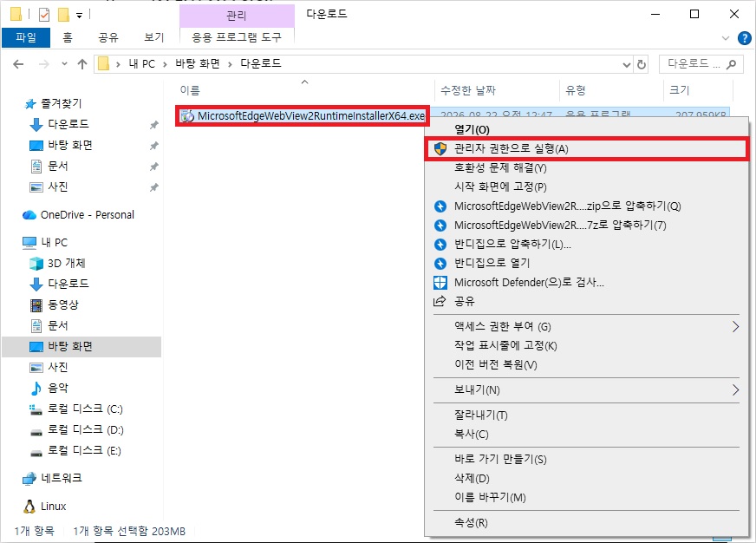The image size is (756, 543).
Task: Expand 액세스 권한 부여 (G) submenu
Action: [586, 326]
